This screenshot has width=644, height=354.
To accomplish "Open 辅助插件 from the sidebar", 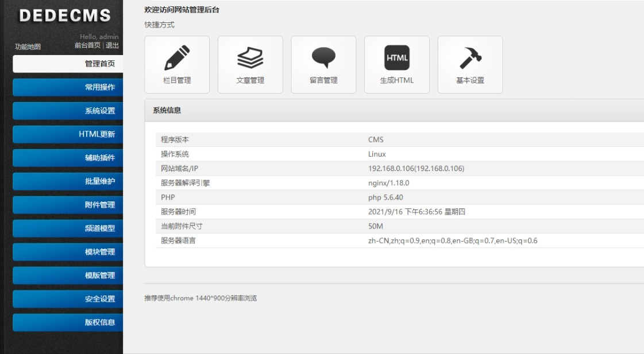I will pyautogui.click(x=67, y=158).
